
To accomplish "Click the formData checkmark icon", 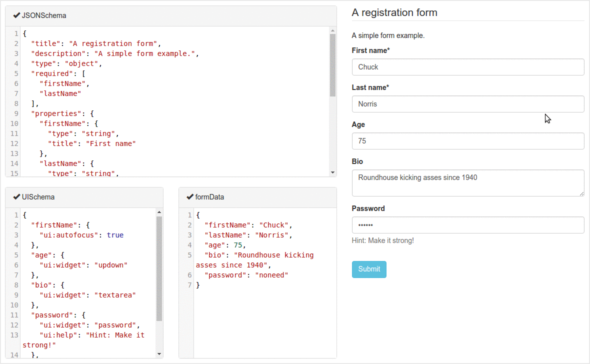I will [190, 197].
